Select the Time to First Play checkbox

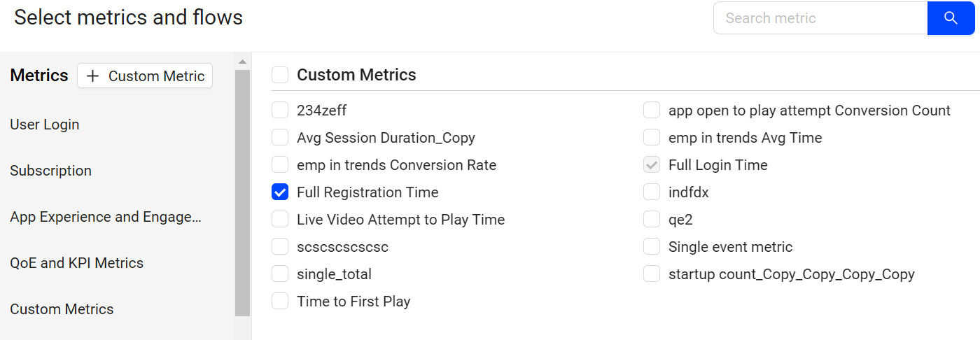pyautogui.click(x=280, y=302)
